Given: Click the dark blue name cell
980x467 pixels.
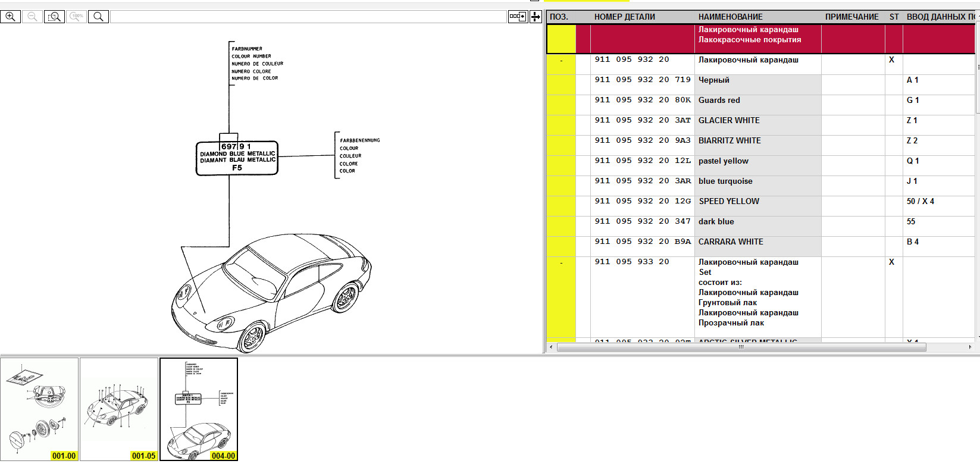Looking at the screenshot, I should click(x=758, y=227).
